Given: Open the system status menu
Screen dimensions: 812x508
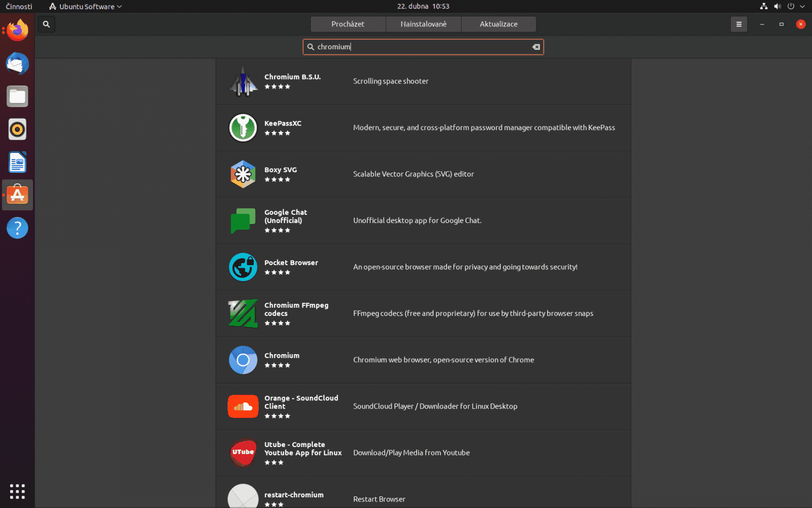Looking at the screenshot, I should (x=782, y=6).
